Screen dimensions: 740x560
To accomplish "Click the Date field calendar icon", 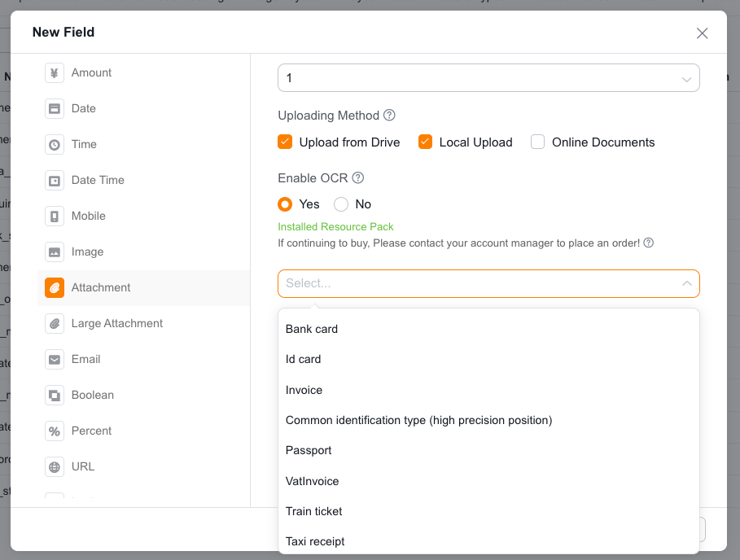I will (55, 108).
